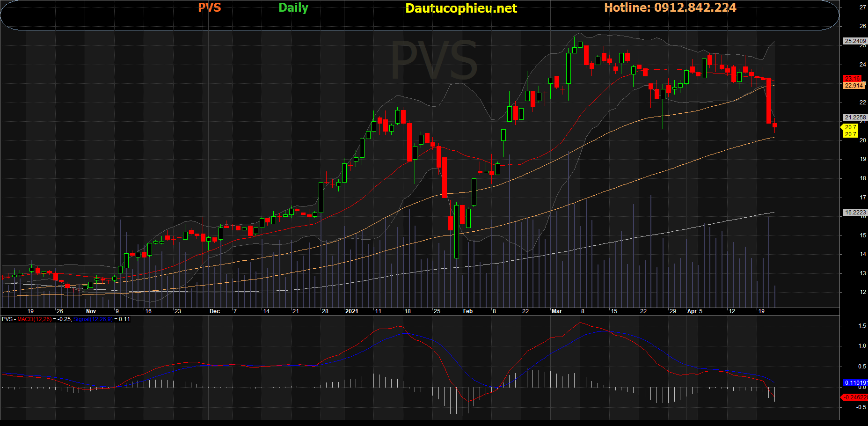
Task: Click the 26 price axis value
Action: tap(863, 26)
